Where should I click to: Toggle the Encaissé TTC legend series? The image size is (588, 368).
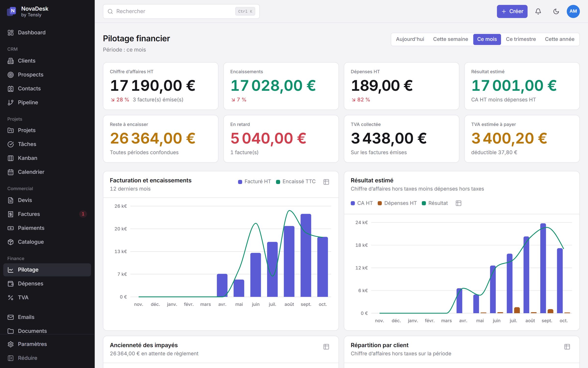(296, 182)
